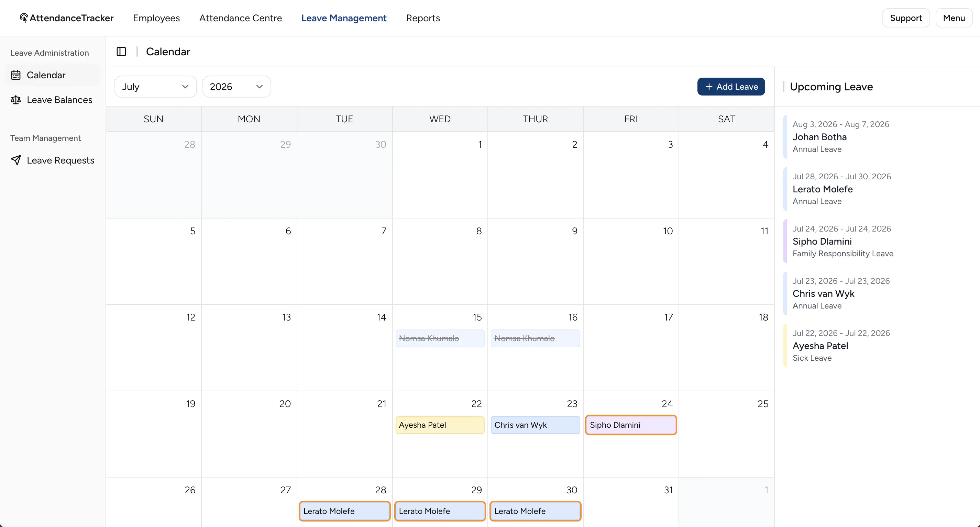This screenshot has height=527, width=980.
Task: Select the Leave Management tab
Action: (x=344, y=18)
